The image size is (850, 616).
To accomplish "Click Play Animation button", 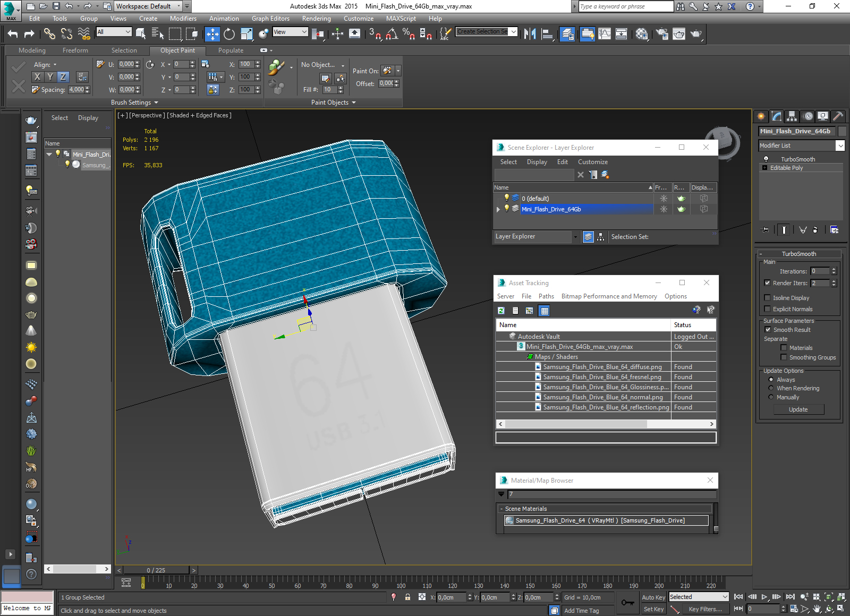I will click(764, 597).
